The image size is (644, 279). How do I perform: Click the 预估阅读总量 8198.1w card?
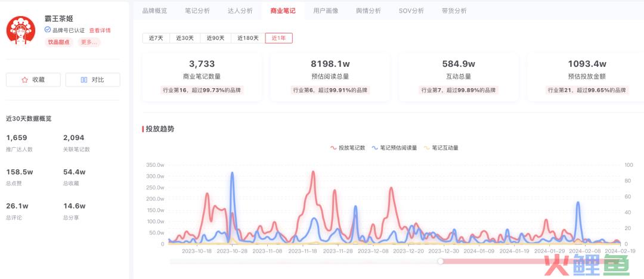pos(330,77)
